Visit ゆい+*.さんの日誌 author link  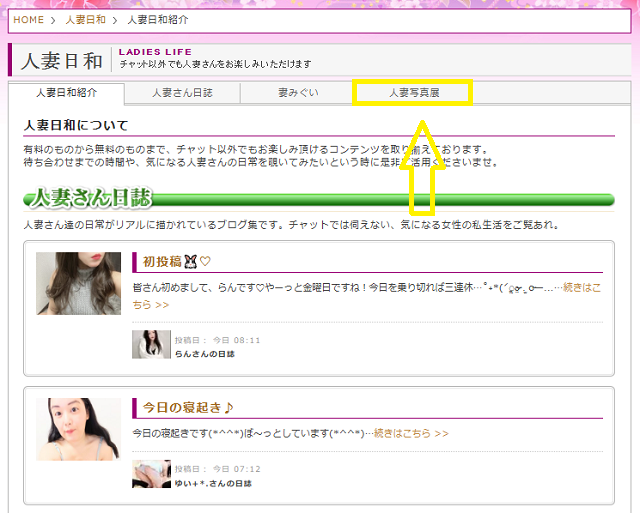213,483
